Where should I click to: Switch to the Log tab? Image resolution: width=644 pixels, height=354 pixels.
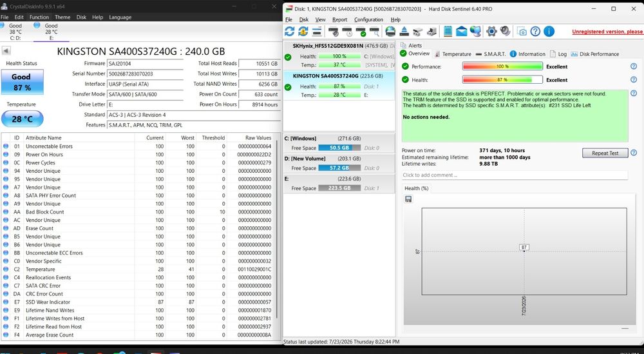tap(558, 54)
